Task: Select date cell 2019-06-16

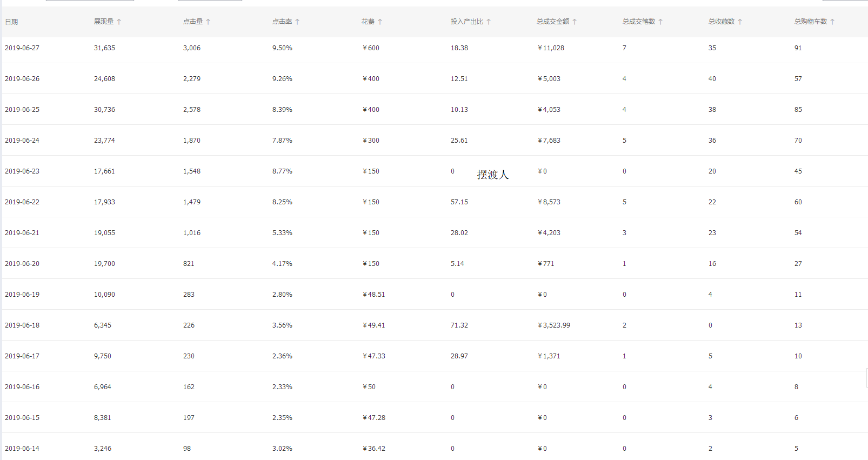Action: click(22, 387)
